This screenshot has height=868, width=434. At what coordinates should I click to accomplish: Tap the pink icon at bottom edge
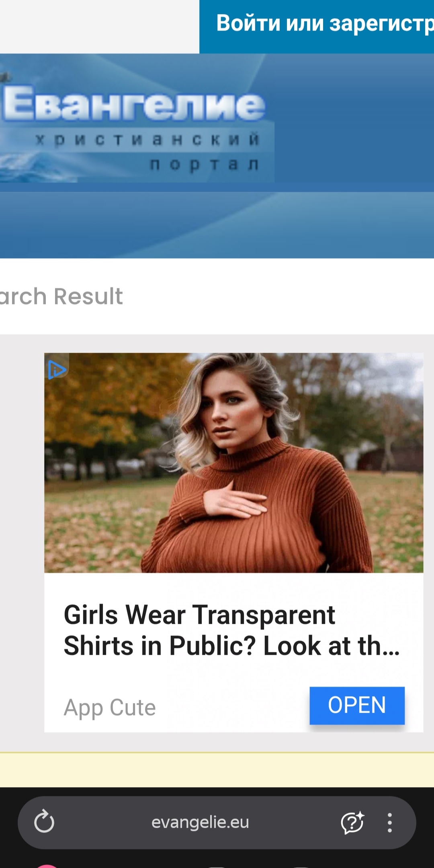47,866
